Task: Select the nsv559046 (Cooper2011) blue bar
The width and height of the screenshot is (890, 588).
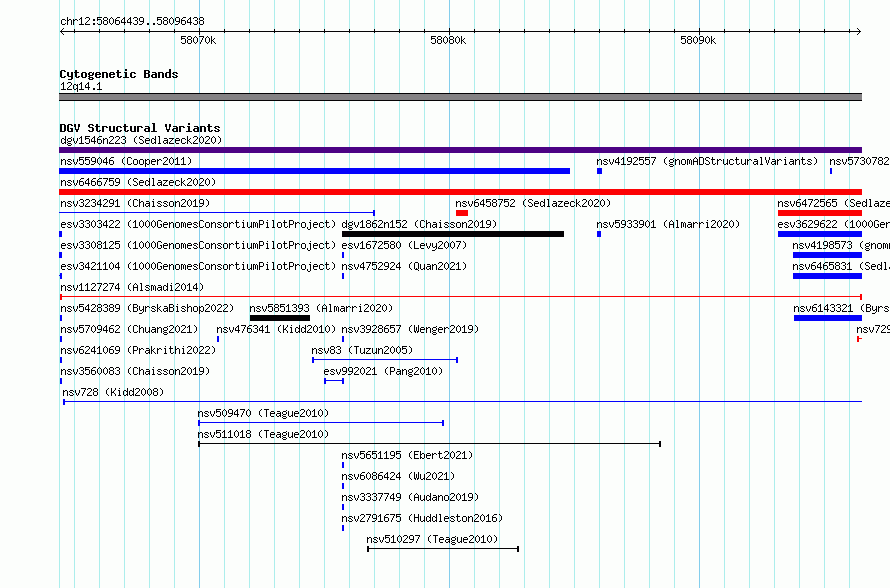Action: pyautogui.click(x=314, y=171)
